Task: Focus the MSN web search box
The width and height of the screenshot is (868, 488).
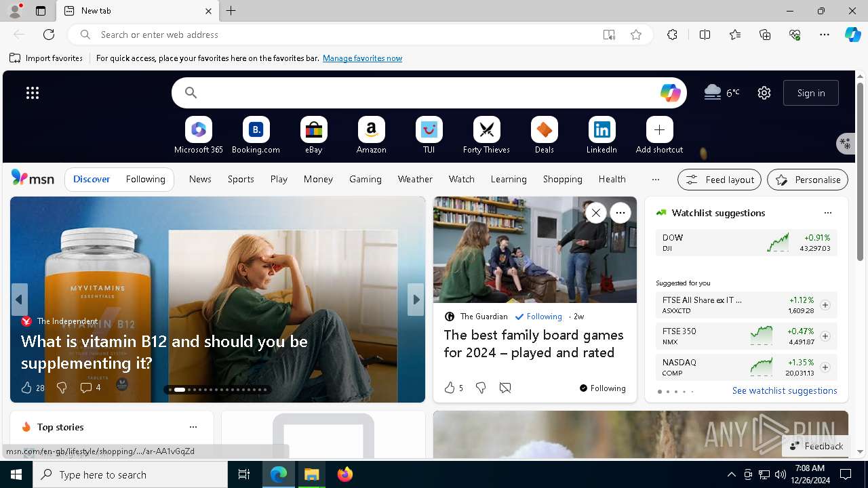Action: click(x=429, y=93)
